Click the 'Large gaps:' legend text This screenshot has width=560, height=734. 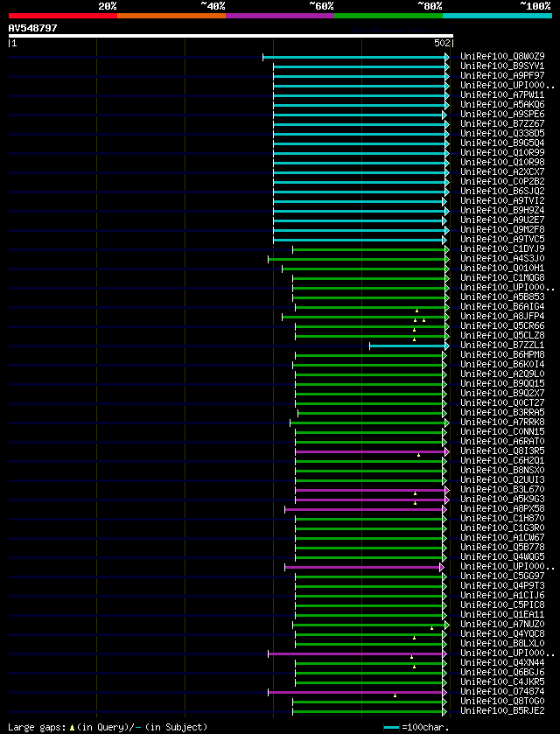tap(38, 727)
